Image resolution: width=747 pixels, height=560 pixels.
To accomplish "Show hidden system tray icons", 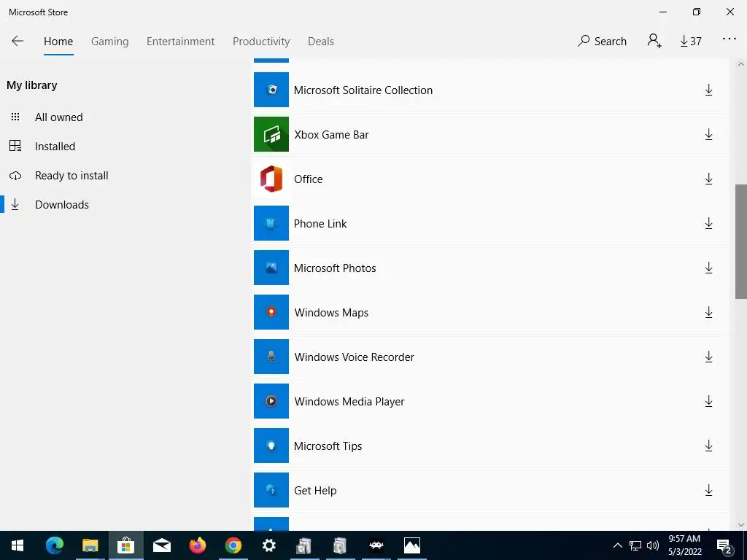I will [617, 545].
